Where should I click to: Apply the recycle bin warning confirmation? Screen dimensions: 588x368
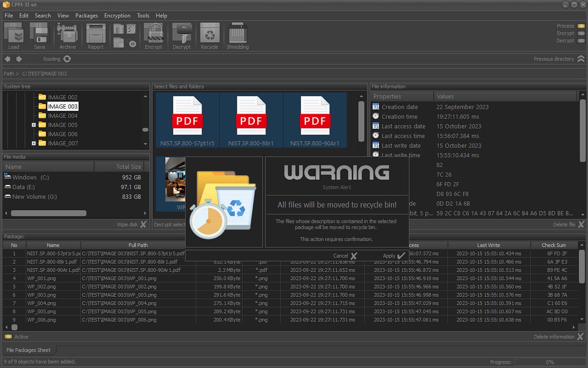click(394, 256)
